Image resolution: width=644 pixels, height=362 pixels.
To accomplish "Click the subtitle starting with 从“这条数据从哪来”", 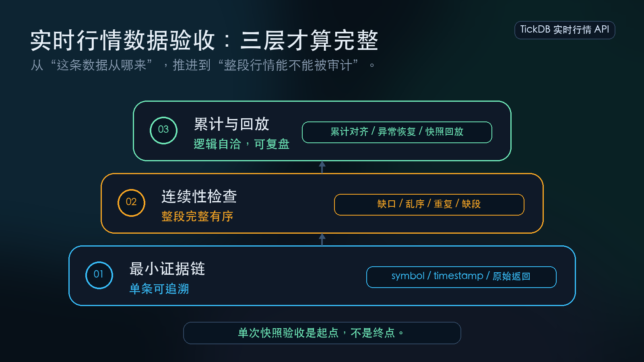I will pyautogui.click(x=203, y=65).
